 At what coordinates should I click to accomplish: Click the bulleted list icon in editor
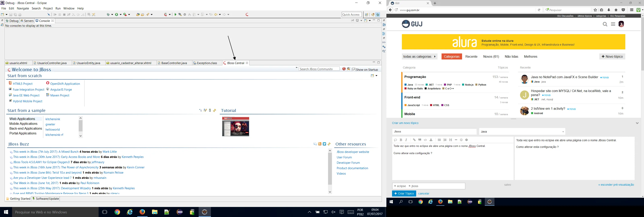tap(439, 140)
